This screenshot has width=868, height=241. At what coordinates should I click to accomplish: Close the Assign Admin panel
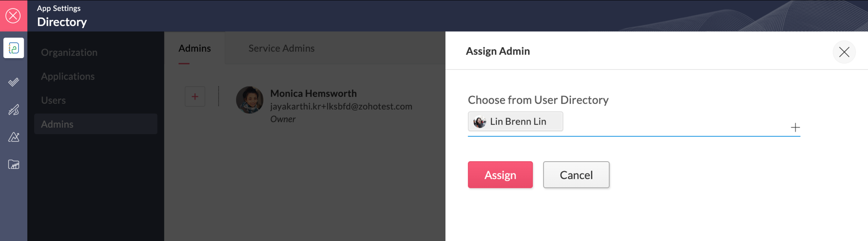click(x=844, y=52)
